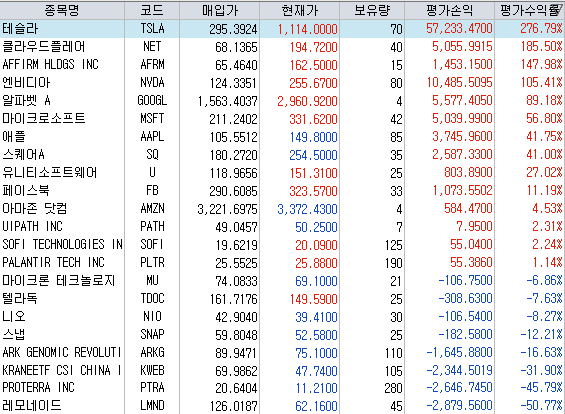
Task: Click the TSLA code cell
Action: tap(152, 29)
